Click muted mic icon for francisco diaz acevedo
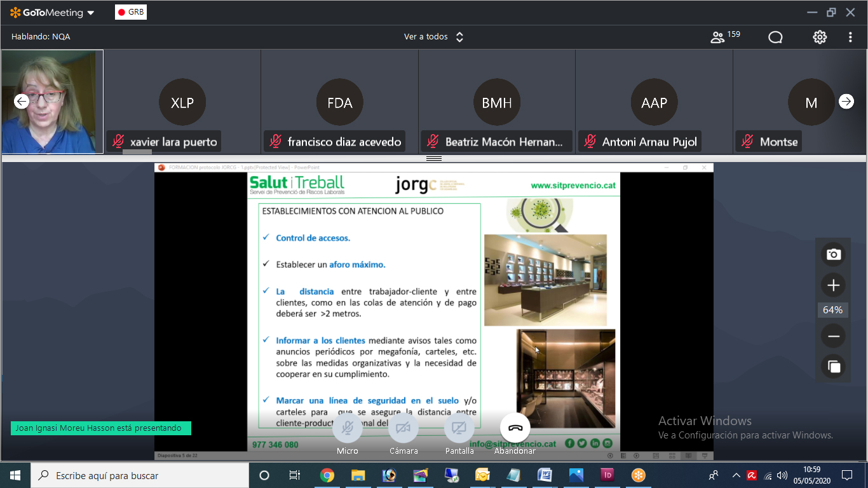868x488 pixels. [x=276, y=141]
